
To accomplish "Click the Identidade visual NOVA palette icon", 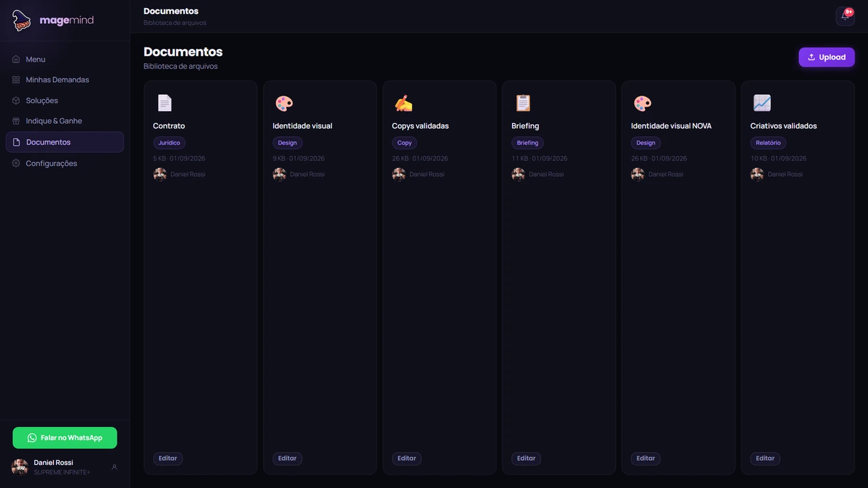I will click(x=642, y=103).
